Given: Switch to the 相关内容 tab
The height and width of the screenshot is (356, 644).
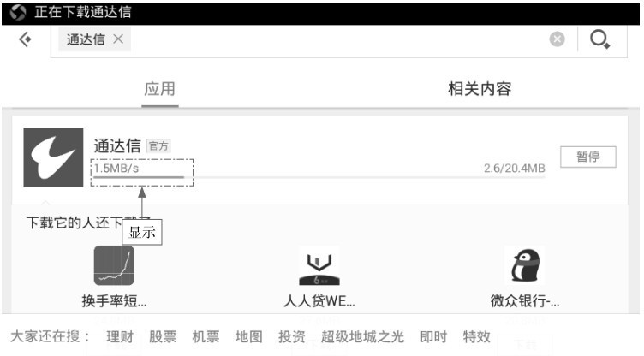Looking at the screenshot, I should (x=480, y=89).
